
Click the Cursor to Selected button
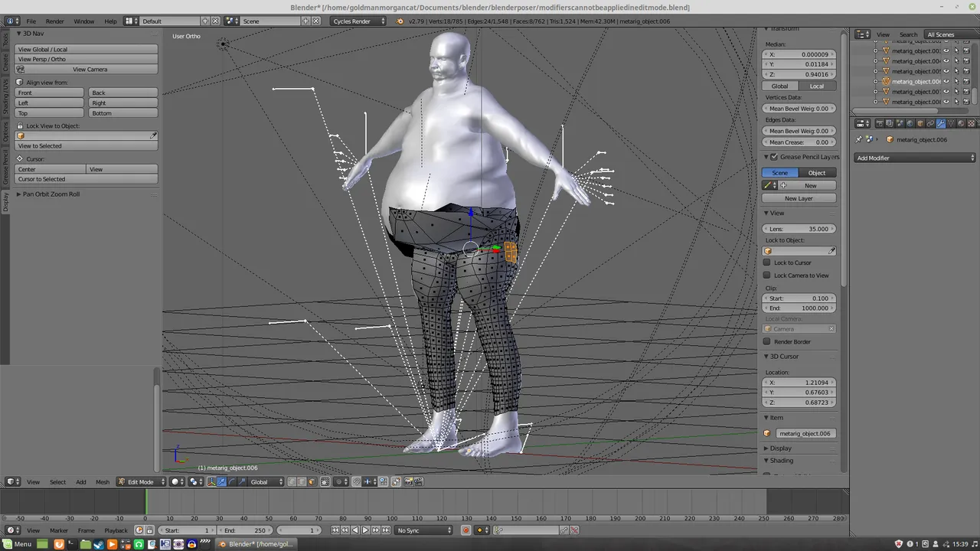click(87, 179)
